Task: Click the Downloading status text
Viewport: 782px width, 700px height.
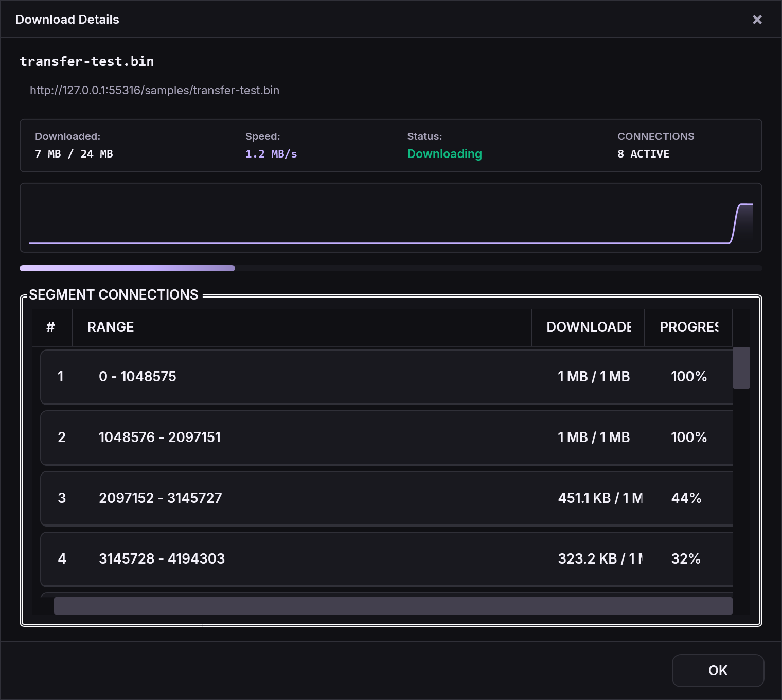Action: click(445, 154)
